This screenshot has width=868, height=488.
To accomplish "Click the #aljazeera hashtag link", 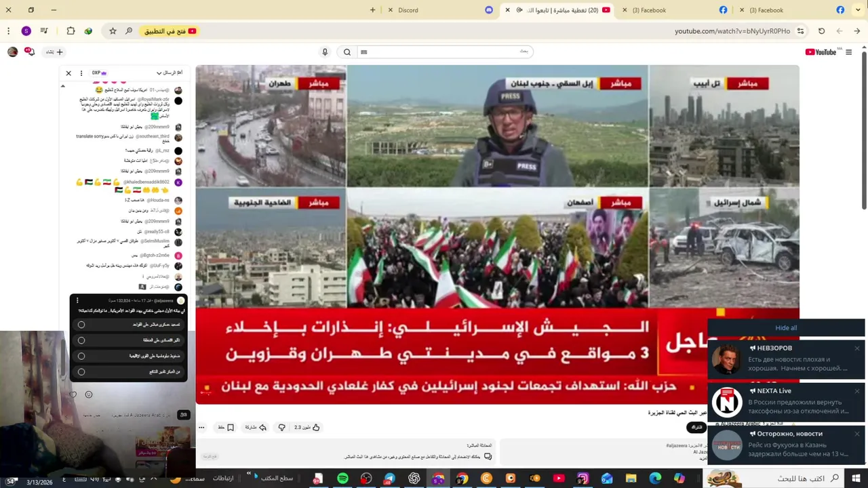I will point(677,445).
